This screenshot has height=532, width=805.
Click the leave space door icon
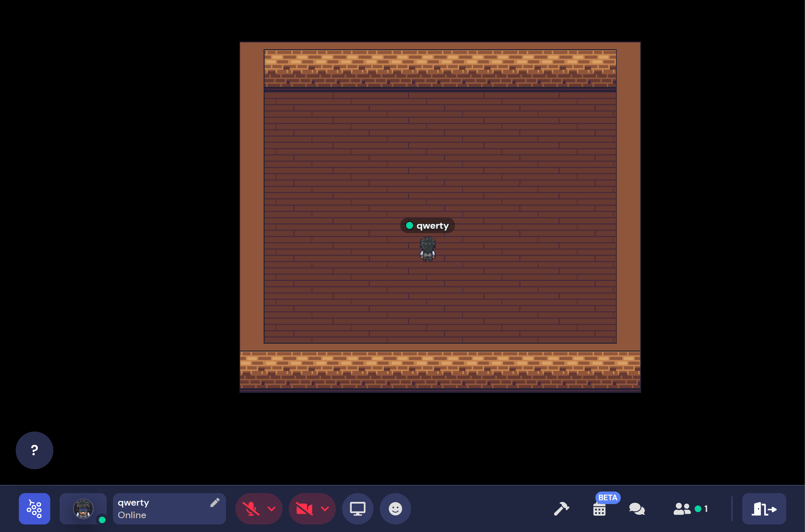[764, 508]
